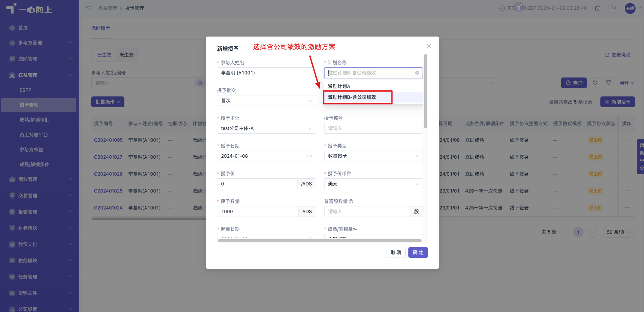Click the help icon next to 普通股数量
Screen dimensions: 644x312
point(351,201)
